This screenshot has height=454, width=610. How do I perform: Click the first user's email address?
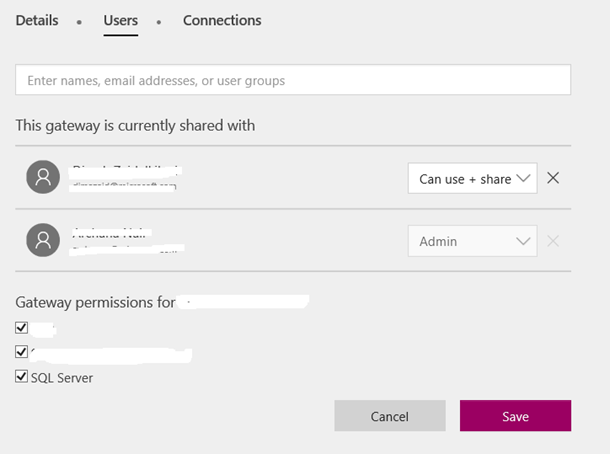(x=125, y=186)
